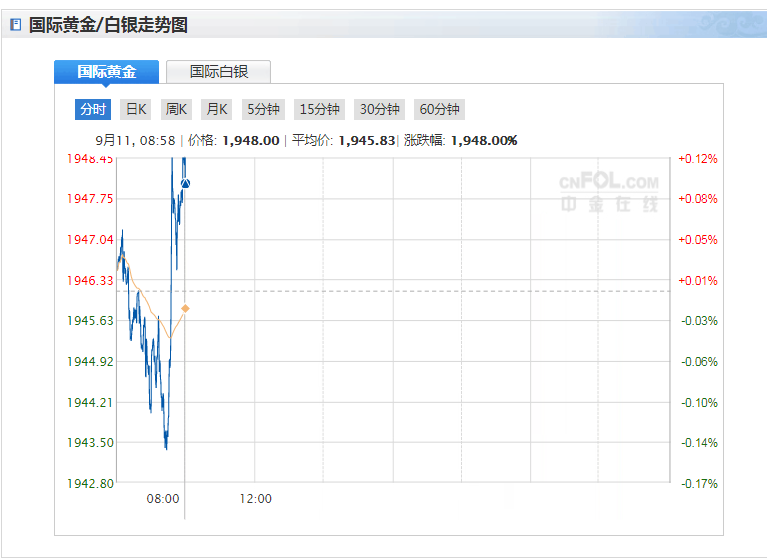Select the 30分钟 chart interval
The image size is (767, 558).
pos(380,109)
